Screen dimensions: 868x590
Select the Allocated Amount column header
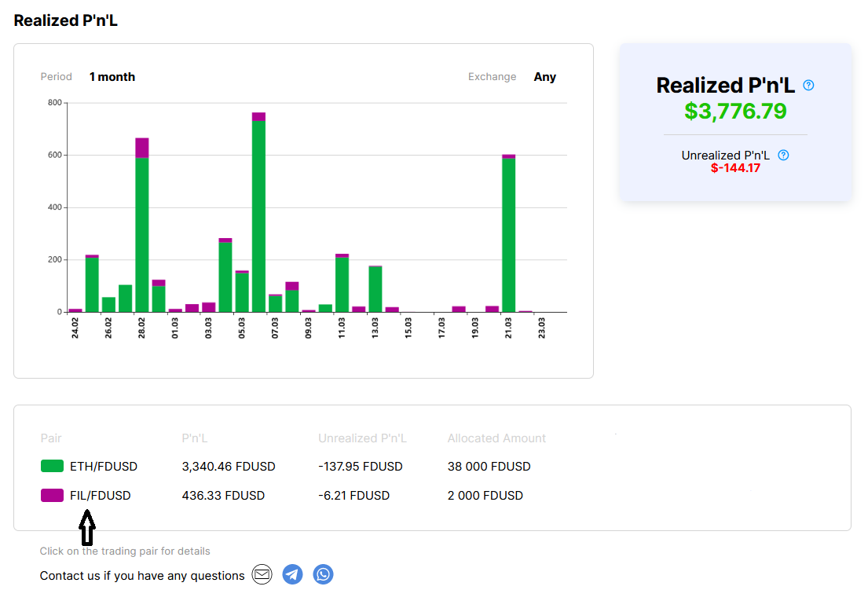tap(496, 438)
